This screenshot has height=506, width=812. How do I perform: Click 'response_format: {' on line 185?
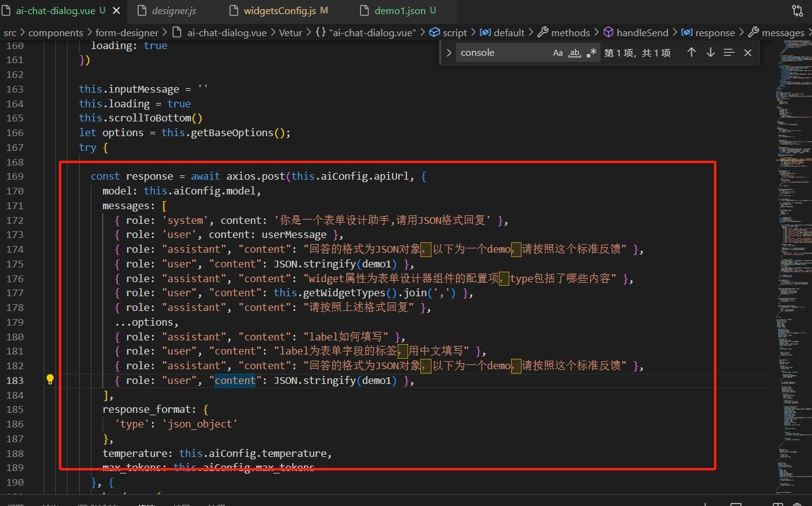tap(156, 409)
